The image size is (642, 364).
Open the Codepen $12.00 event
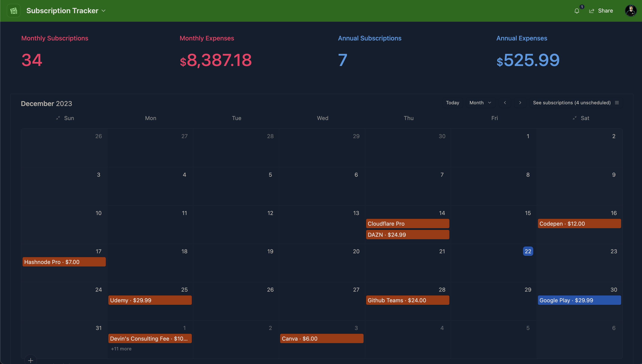[579, 224]
